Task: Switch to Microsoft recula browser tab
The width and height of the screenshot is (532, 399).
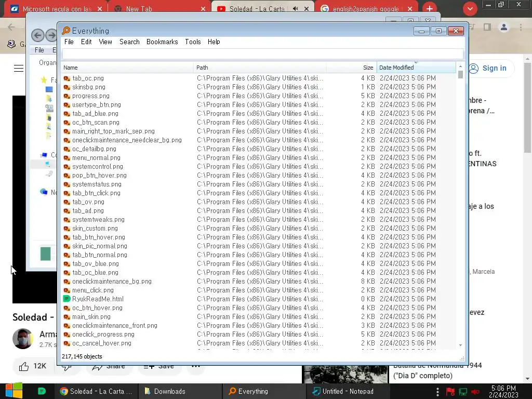Action: [57, 9]
